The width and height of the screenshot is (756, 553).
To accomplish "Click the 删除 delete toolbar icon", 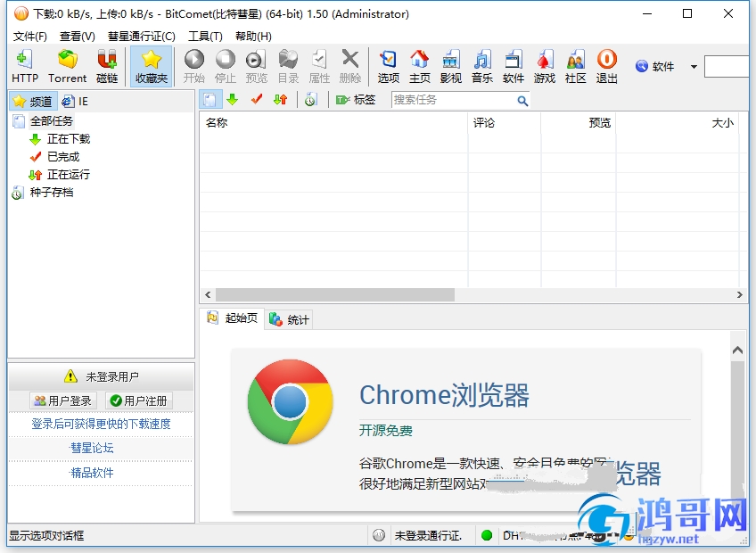I will coord(350,67).
